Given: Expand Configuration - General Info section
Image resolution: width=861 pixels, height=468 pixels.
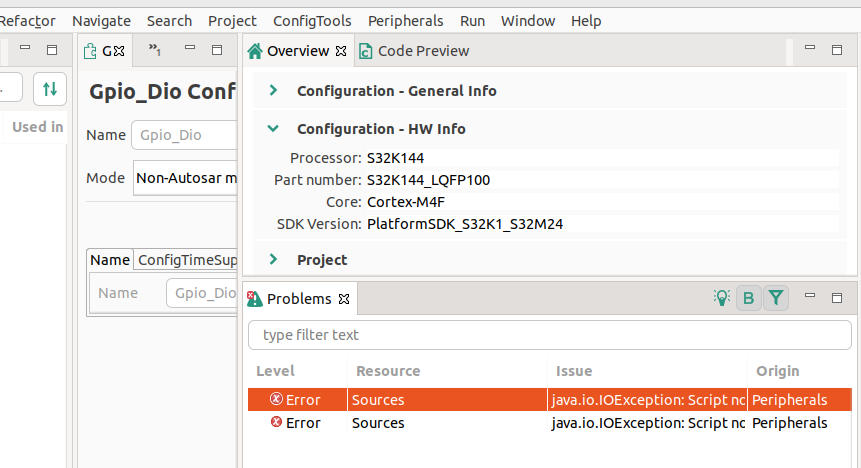Looking at the screenshot, I should 273,91.
